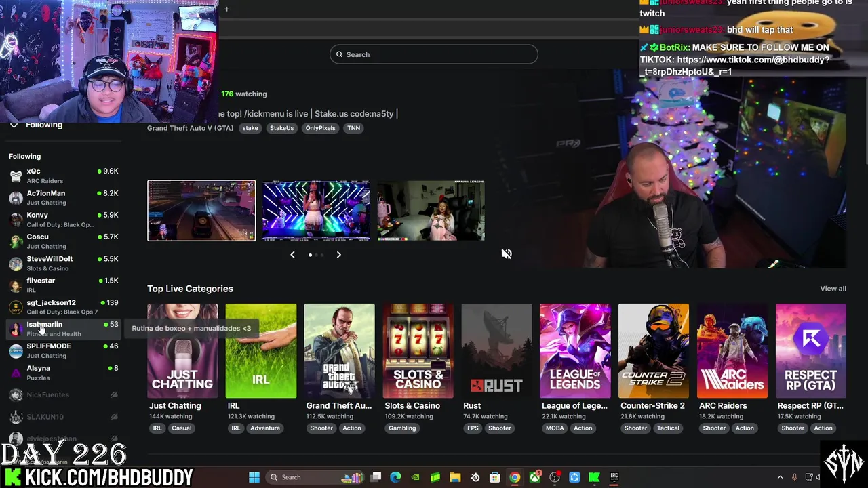Open the Just Chatting category card
The image size is (868, 488).
pos(182,350)
